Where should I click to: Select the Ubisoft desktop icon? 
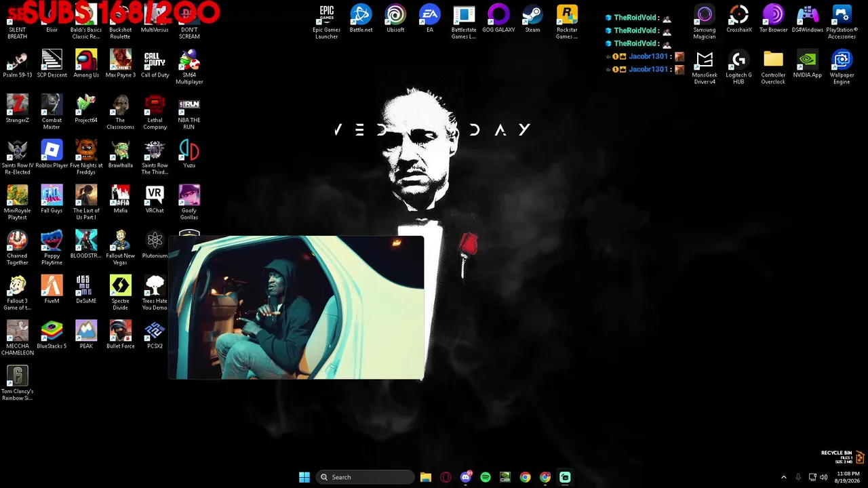395,19
